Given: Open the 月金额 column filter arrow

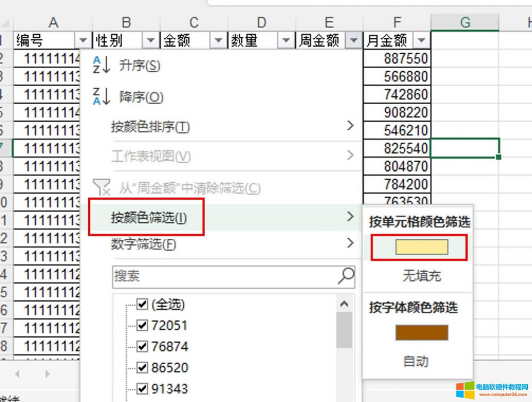Looking at the screenshot, I should 421,40.
